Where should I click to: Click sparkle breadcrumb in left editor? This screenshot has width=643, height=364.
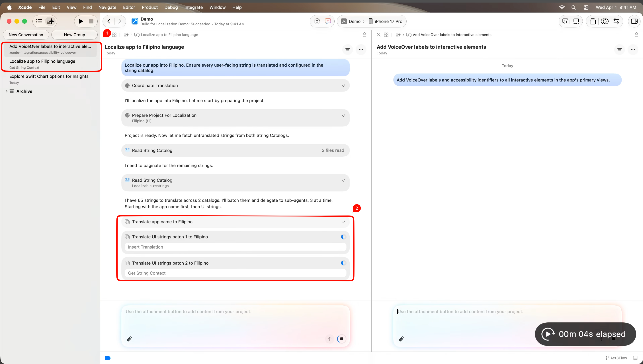(x=126, y=35)
